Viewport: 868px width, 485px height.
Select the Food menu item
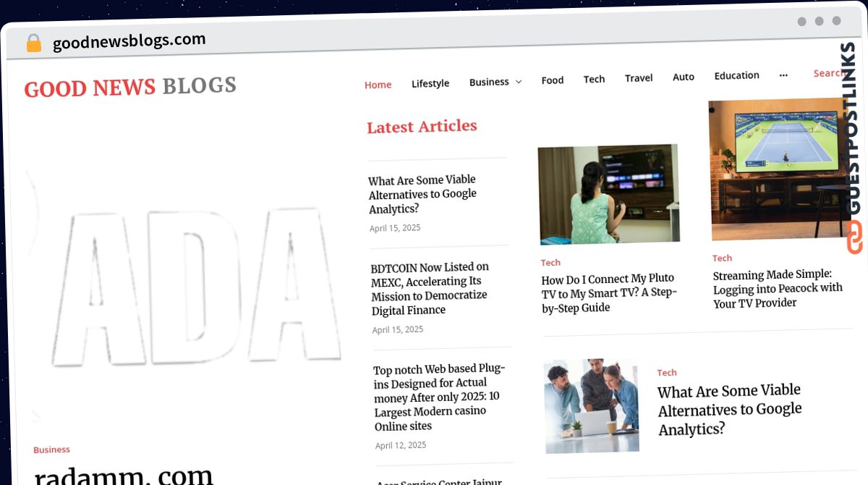click(553, 80)
